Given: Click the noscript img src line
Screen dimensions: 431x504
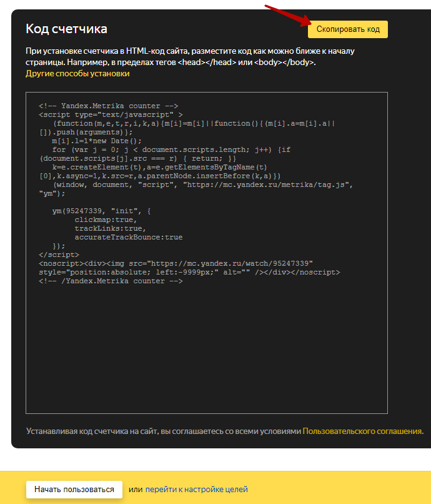Looking at the screenshot, I should click(x=176, y=264).
